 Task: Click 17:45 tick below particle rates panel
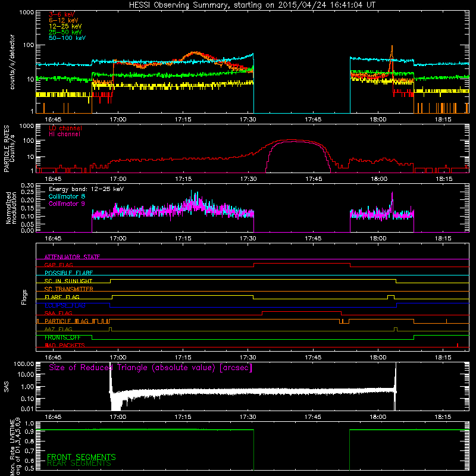click(x=314, y=179)
